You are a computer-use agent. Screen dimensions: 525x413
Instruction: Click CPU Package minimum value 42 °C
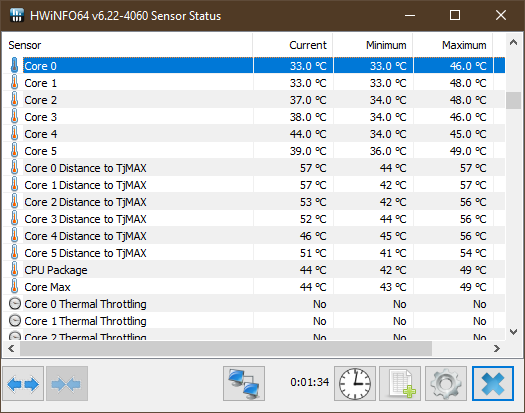click(393, 270)
